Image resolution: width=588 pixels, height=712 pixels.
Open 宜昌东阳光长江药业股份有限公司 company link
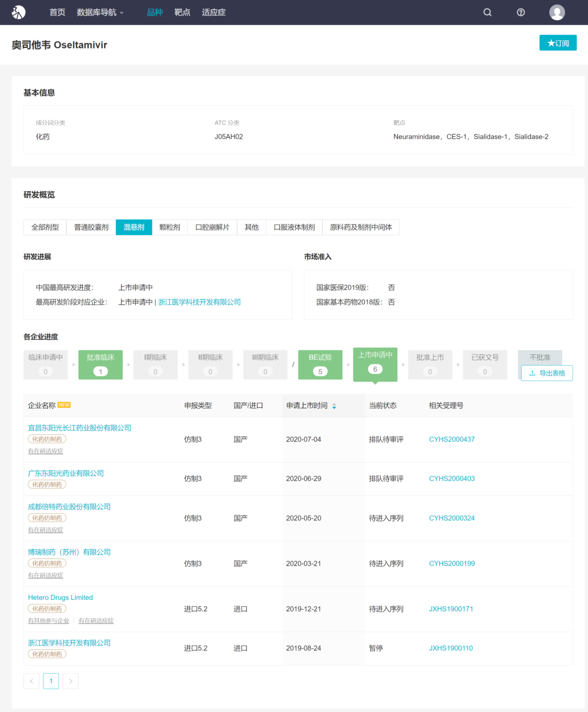[79, 428]
